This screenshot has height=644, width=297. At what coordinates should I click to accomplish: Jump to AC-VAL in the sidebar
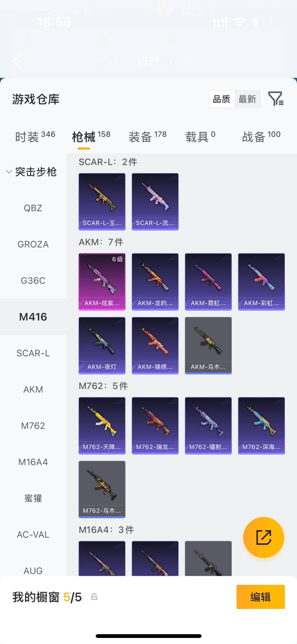click(x=33, y=535)
